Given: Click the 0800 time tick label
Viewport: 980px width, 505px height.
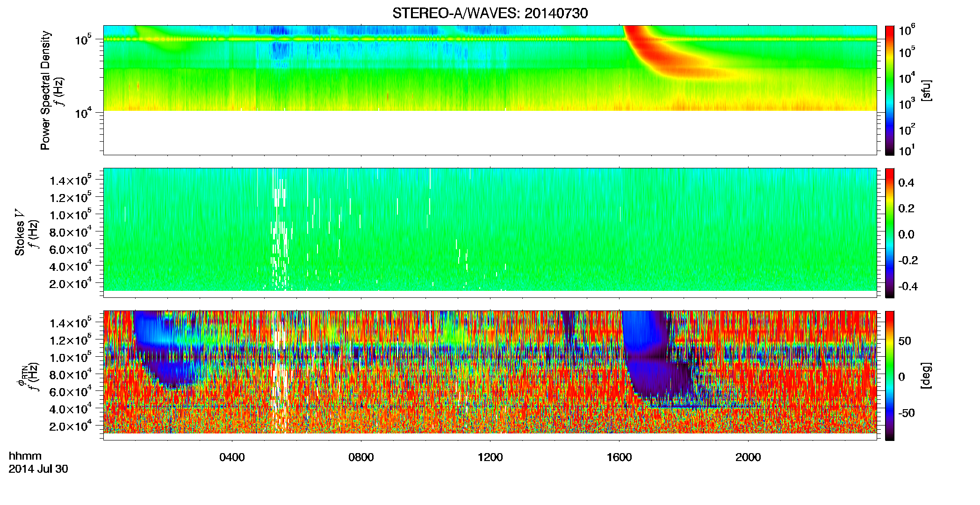Looking at the screenshot, I should 361,457.
